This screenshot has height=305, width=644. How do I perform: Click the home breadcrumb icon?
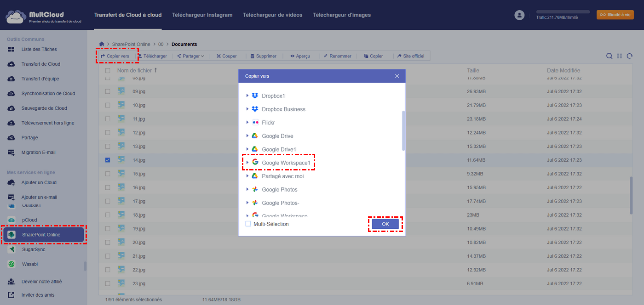(x=102, y=44)
